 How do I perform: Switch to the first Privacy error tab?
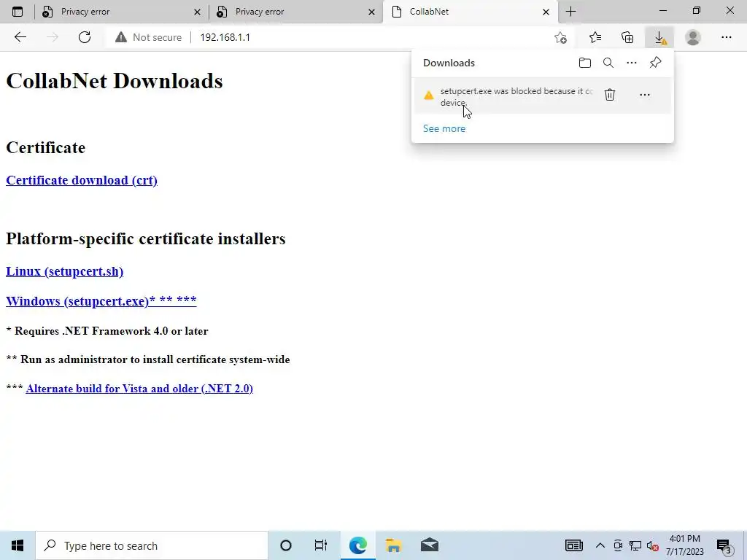(121, 12)
